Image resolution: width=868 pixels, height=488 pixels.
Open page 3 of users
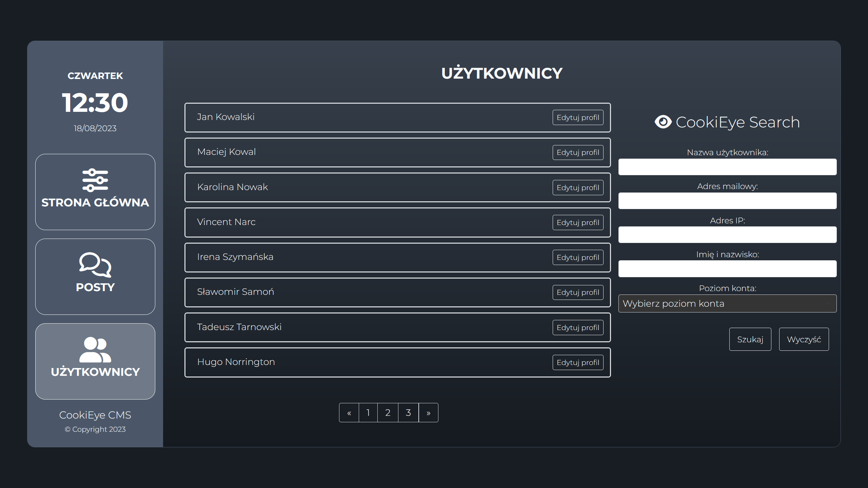[408, 413]
